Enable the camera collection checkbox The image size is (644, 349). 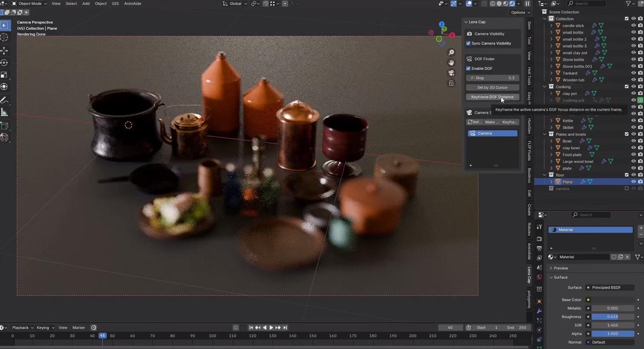627,189
